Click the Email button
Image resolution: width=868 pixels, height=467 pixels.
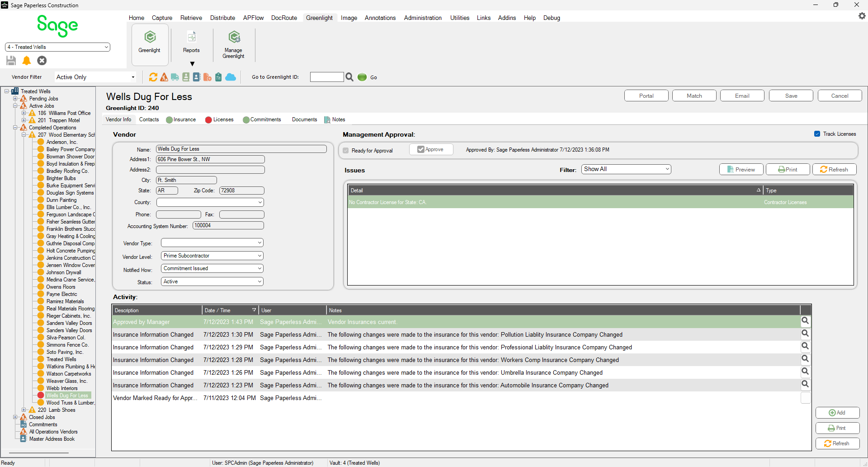point(742,96)
